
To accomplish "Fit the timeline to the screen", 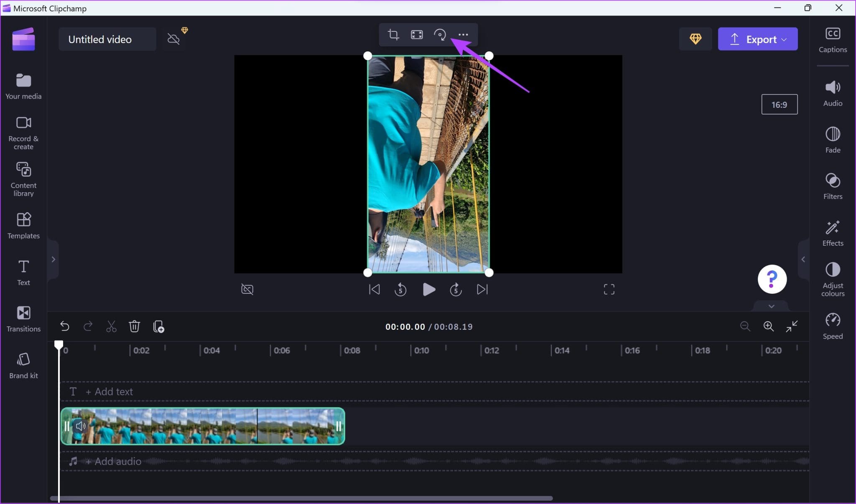I will 792,326.
